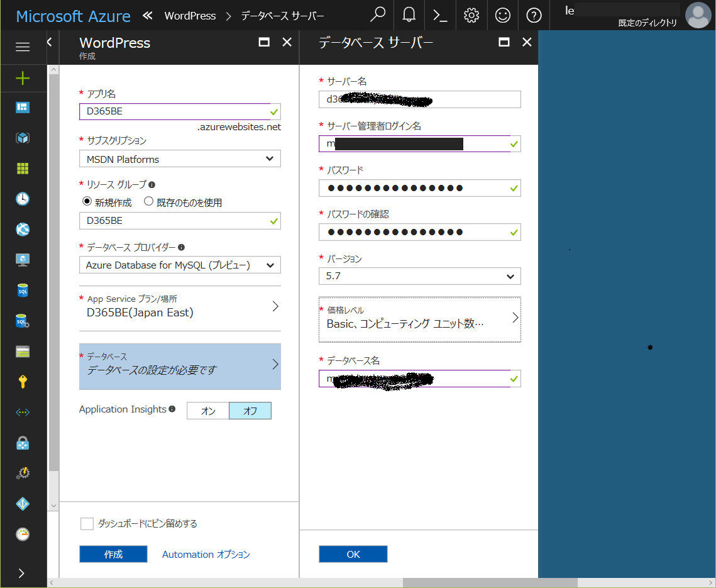Open Storage accounts icon in the sidebar

click(x=23, y=352)
